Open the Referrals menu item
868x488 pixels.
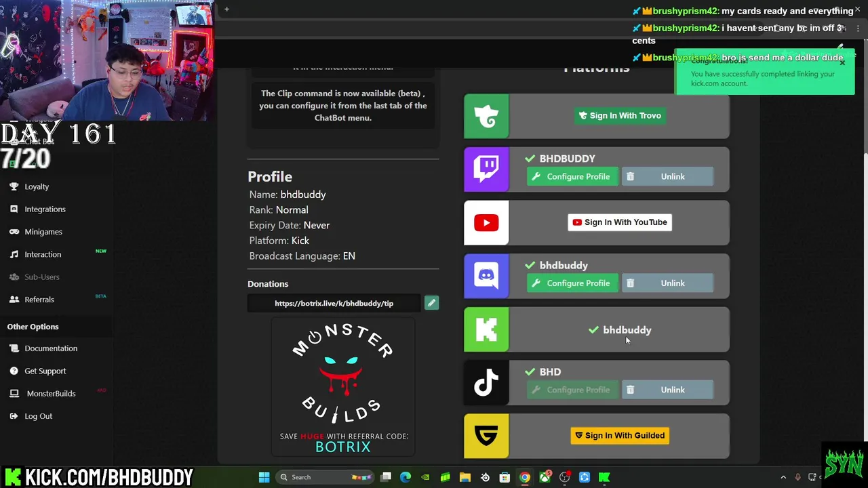pos(39,299)
